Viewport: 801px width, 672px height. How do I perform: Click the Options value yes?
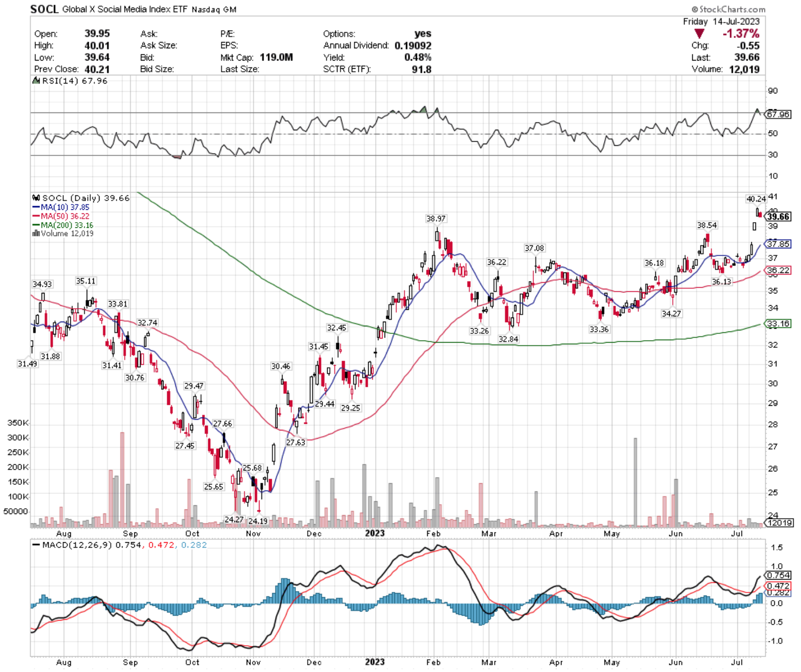tap(423, 33)
